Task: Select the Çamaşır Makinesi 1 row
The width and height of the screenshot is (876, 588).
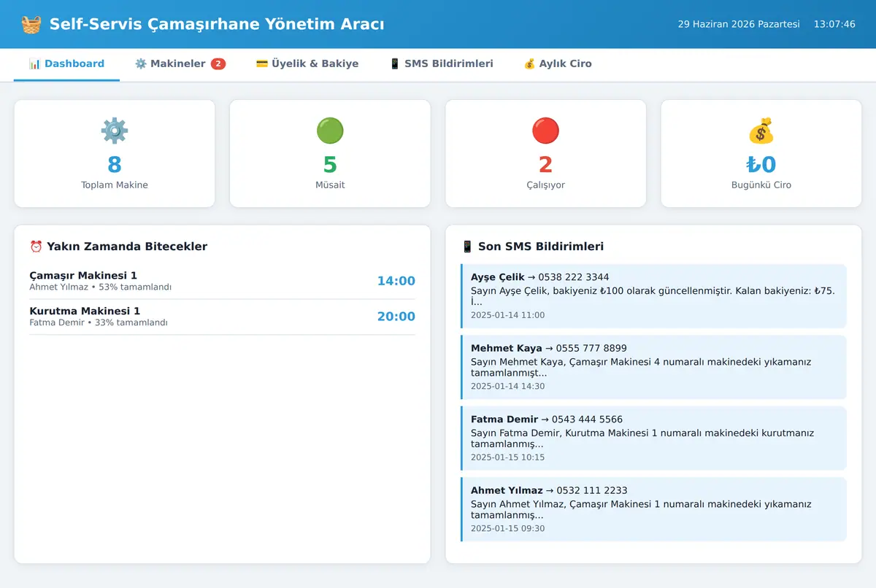Action: click(223, 282)
